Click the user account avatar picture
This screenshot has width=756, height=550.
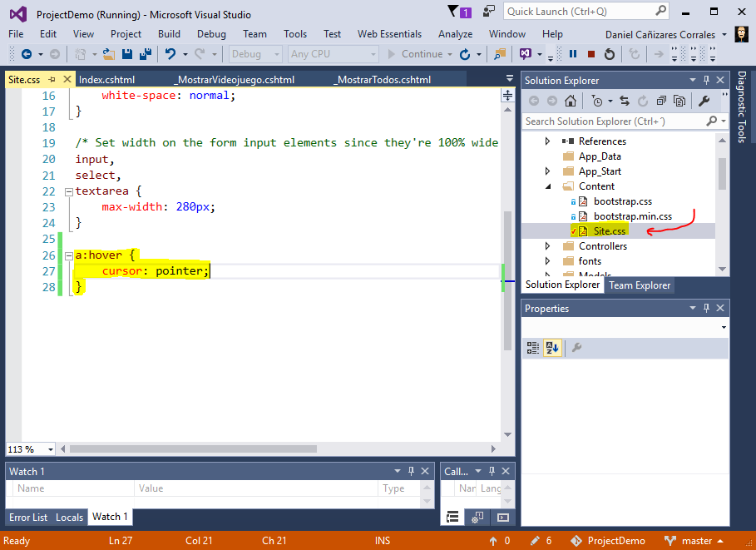click(x=742, y=34)
